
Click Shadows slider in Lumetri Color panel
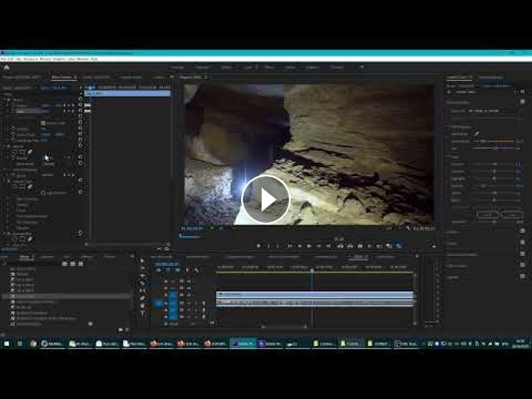coord(494,186)
